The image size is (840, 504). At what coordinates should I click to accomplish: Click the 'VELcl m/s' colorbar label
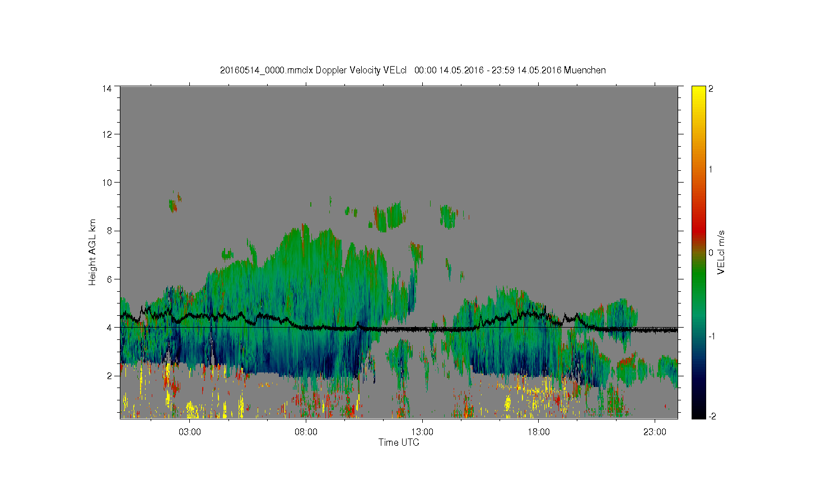point(721,252)
